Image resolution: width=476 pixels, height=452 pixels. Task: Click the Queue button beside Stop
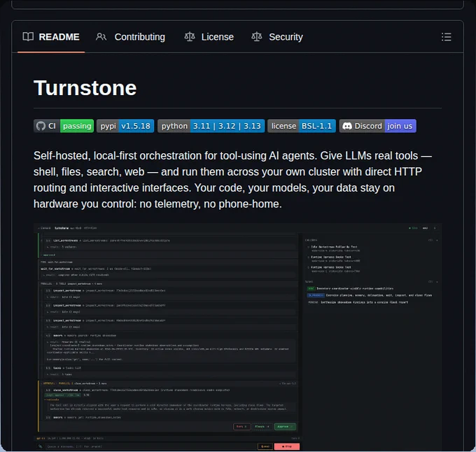(x=265, y=446)
